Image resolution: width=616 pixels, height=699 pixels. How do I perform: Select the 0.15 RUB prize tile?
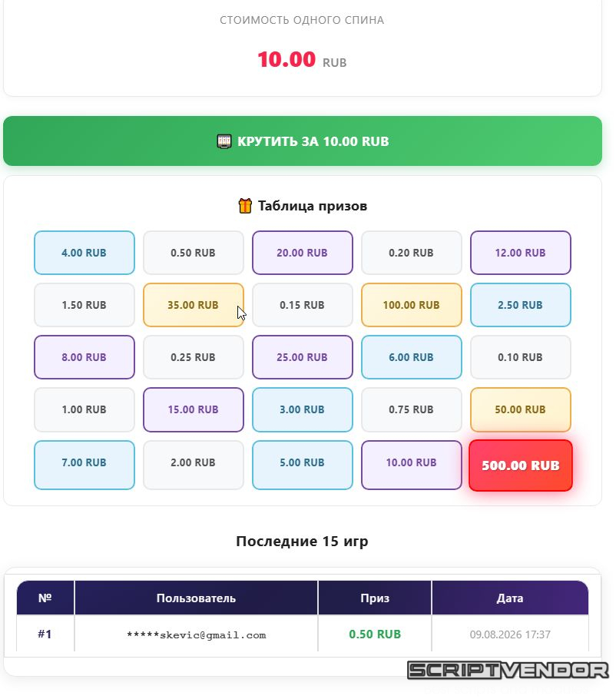(303, 305)
